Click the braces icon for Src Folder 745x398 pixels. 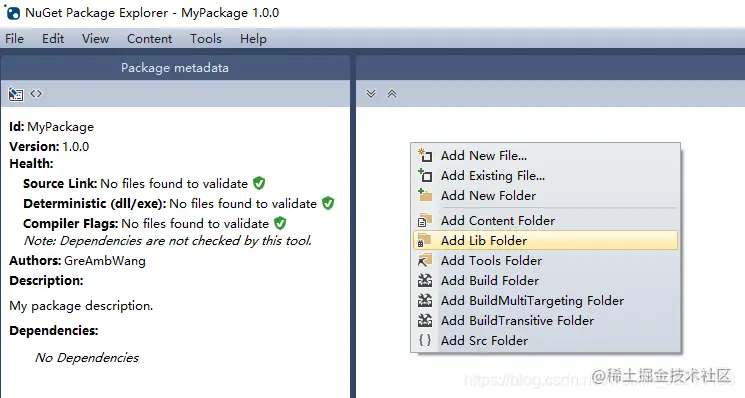[425, 340]
